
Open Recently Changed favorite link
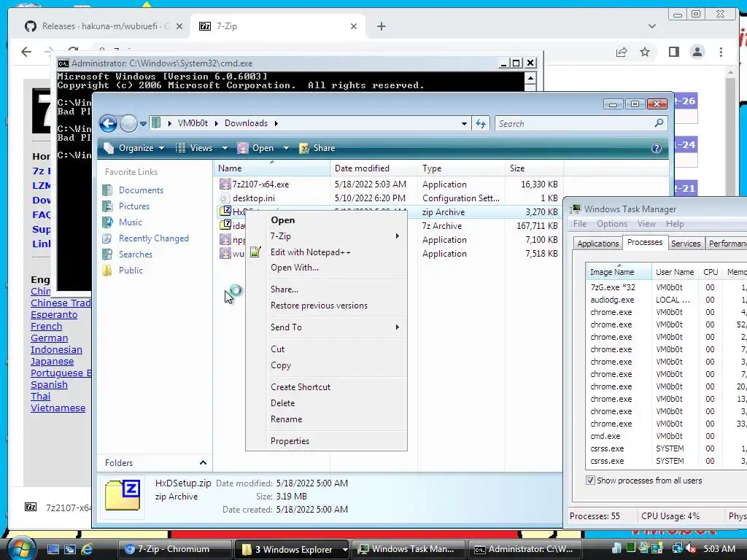[x=153, y=238]
